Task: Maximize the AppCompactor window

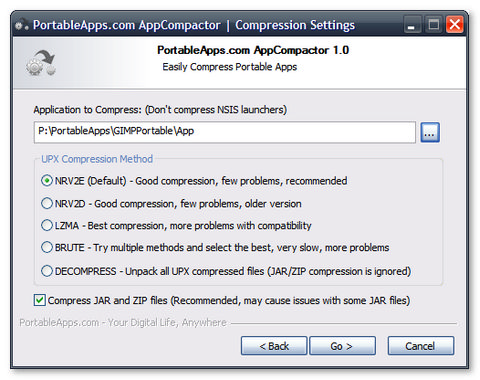Action: click(434, 25)
